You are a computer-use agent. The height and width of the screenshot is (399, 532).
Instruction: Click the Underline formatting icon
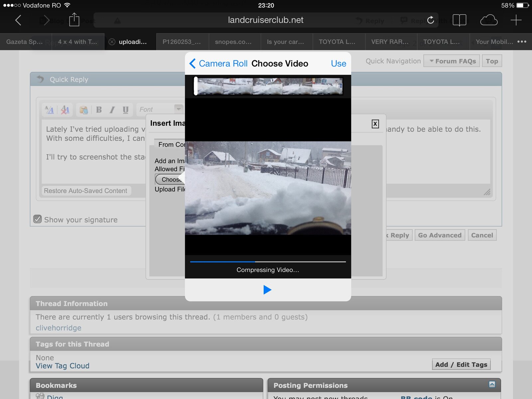click(x=125, y=110)
